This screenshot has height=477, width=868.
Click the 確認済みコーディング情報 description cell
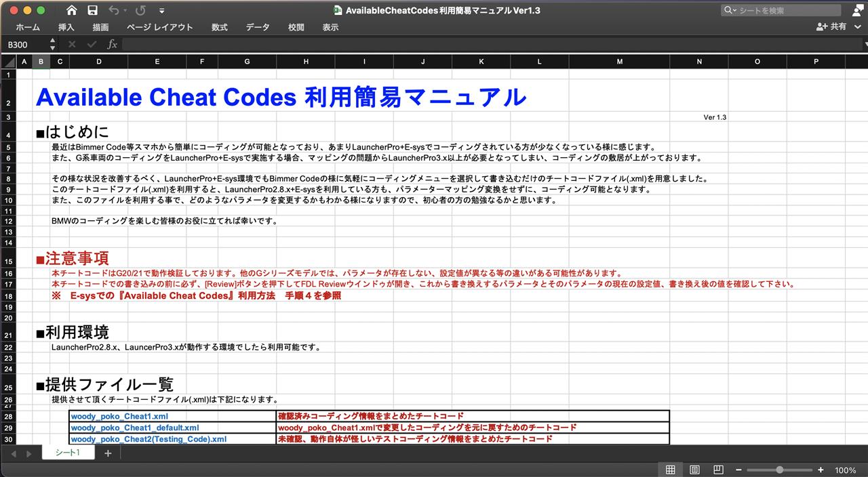(473, 417)
